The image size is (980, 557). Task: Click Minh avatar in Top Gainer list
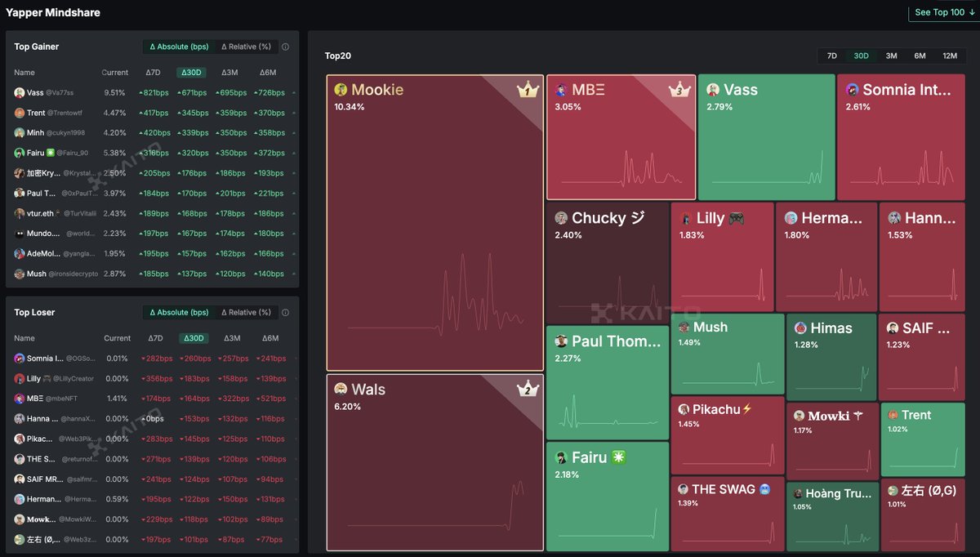pos(20,133)
